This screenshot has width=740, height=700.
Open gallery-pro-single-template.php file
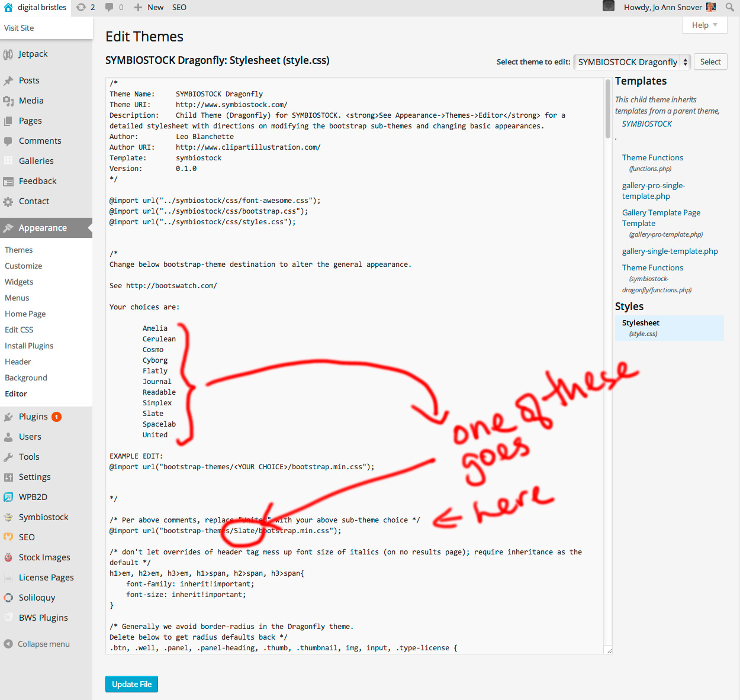(654, 191)
